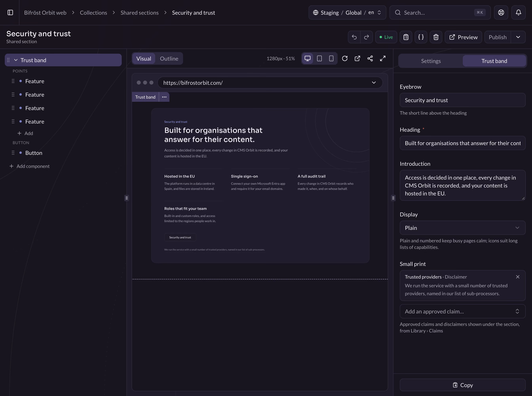
Task: Select the Trust band tab in right panel
Action: click(x=494, y=61)
